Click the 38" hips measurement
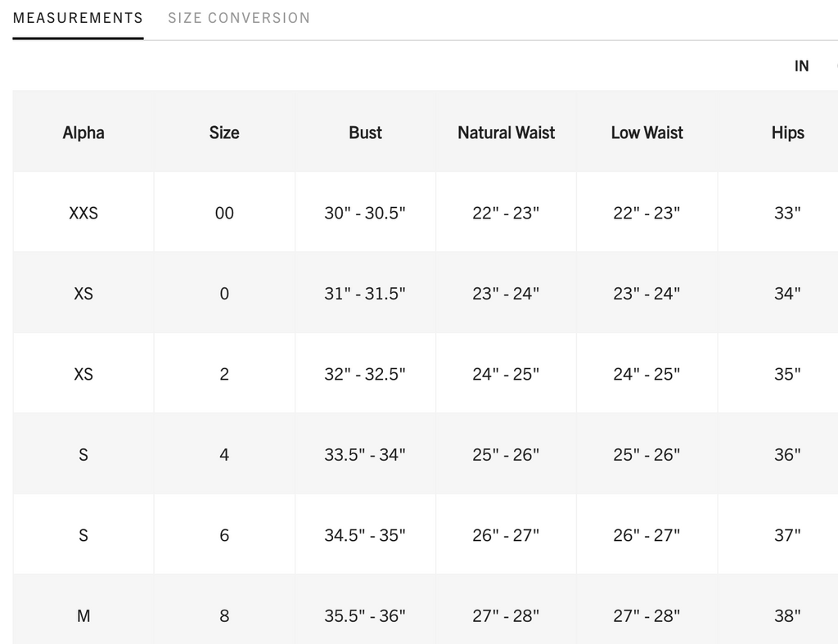This screenshot has height=644, width=838. 787,615
